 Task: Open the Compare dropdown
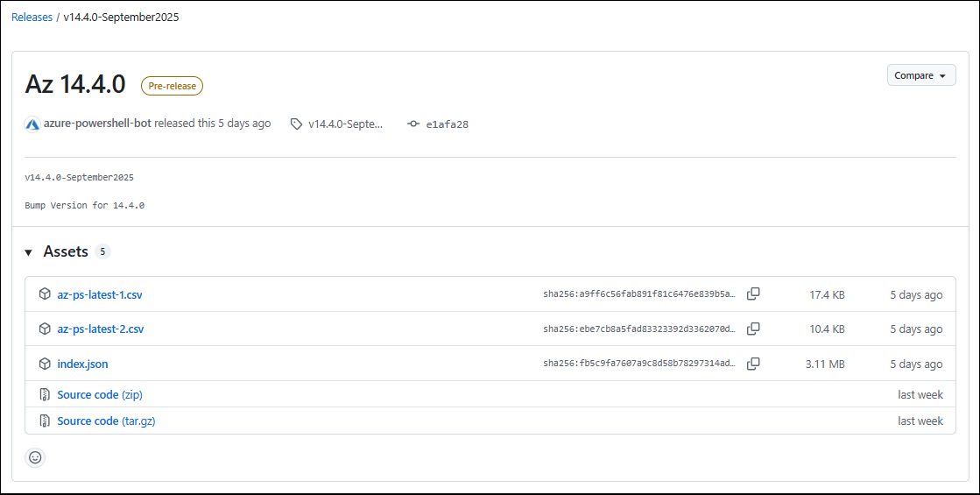click(921, 75)
